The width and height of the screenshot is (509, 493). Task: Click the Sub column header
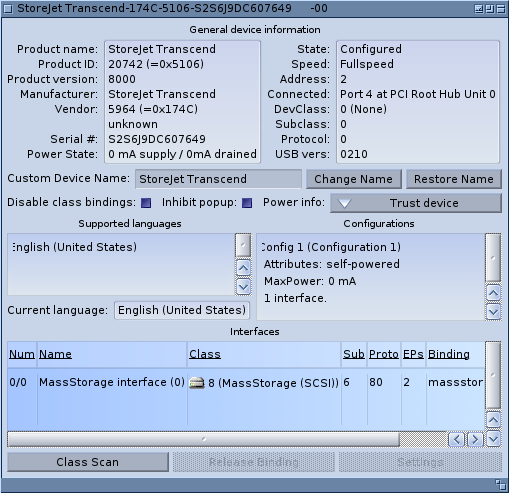coord(354,354)
